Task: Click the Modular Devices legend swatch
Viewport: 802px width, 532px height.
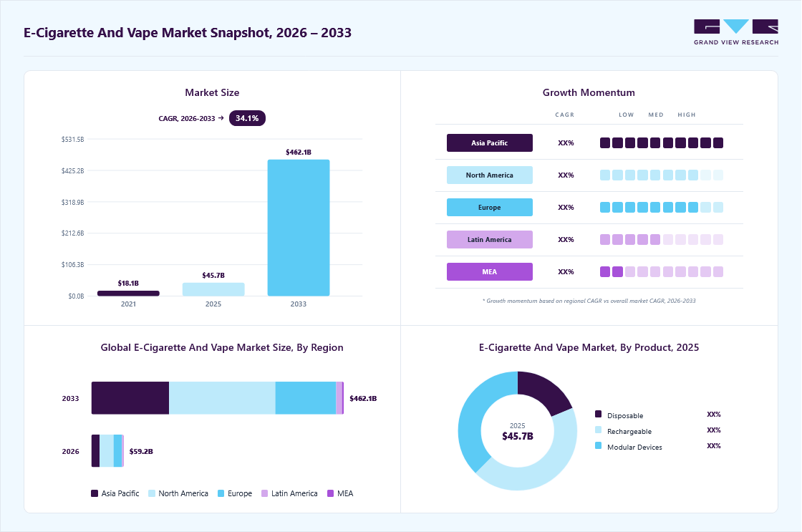Action: click(x=599, y=445)
